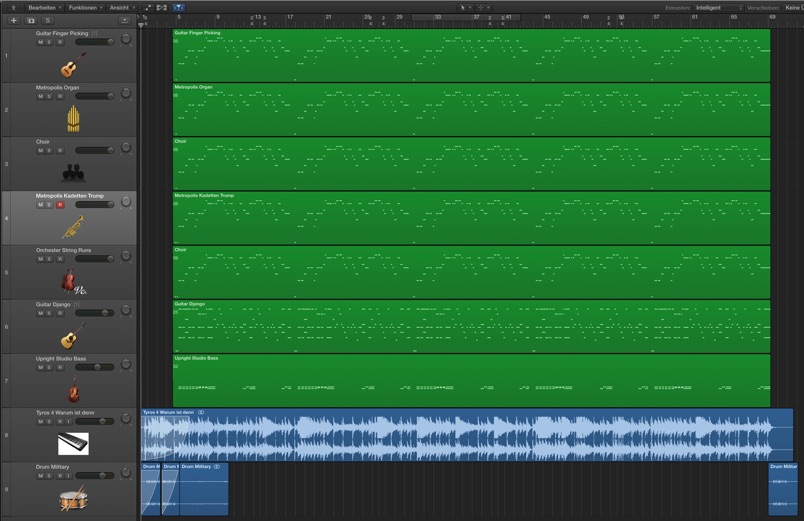Click pan knob of Guitar Django
The width and height of the screenshot is (804, 521).
[126, 310]
